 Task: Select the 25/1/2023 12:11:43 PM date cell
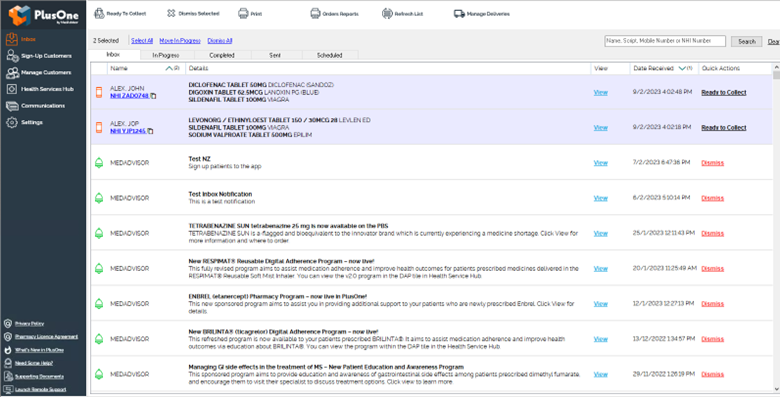664,233
